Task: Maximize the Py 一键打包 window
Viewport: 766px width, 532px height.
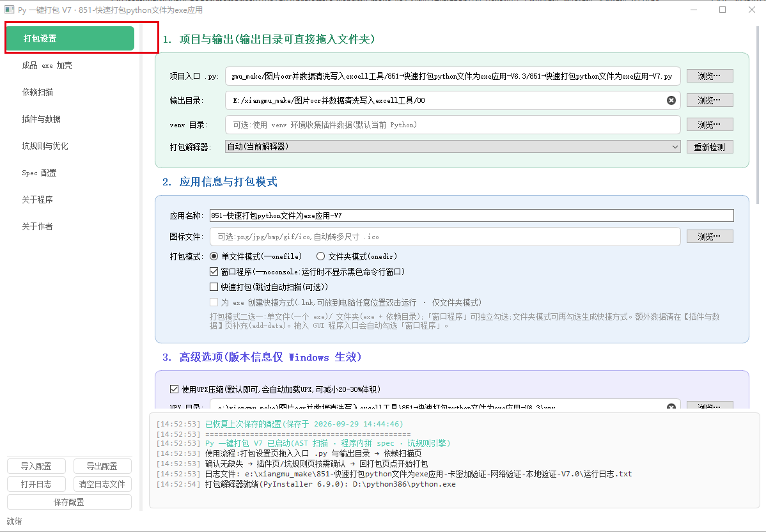Action: click(723, 10)
